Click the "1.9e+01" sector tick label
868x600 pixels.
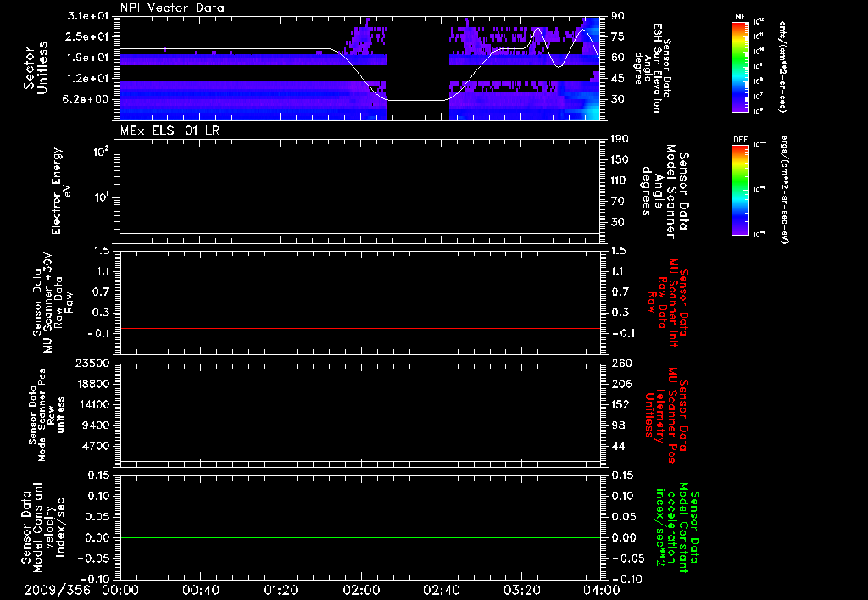coord(88,58)
